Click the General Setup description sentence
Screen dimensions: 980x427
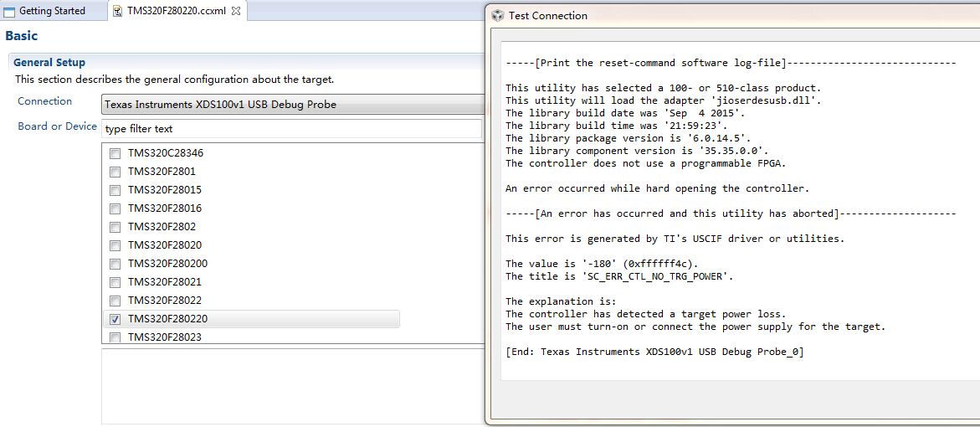(x=174, y=80)
